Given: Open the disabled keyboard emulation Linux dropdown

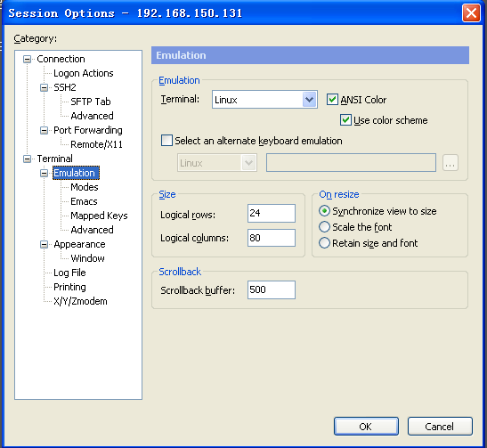Looking at the screenshot, I should click(248, 163).
